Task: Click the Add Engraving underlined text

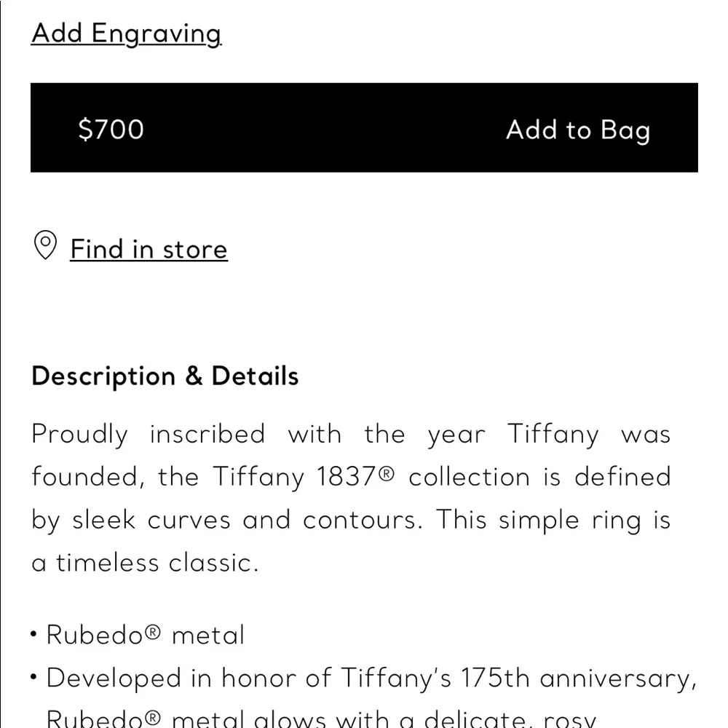Action: click(x=125, y=33)
